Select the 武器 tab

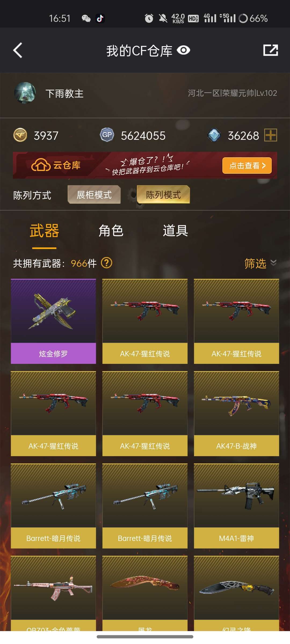tap(44, 231)
